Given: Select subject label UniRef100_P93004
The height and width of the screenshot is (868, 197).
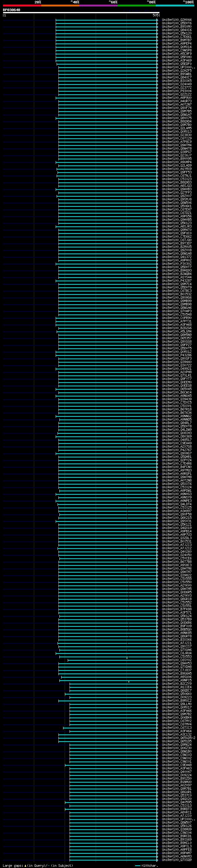Looking at the screenshot, I should [177, 91].
